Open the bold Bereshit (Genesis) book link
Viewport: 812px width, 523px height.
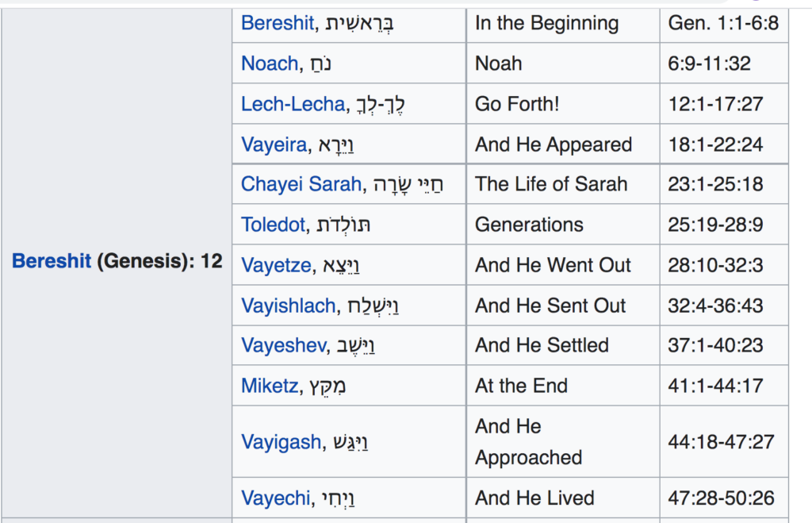(x=52, y=261)
